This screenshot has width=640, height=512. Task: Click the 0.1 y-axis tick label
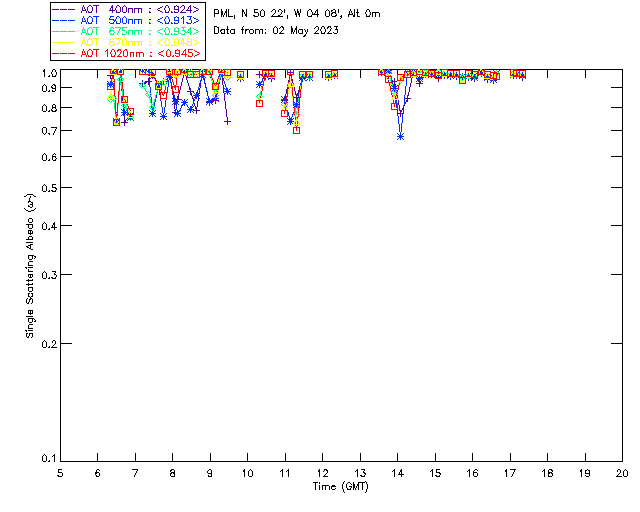(x=49, y=459)
